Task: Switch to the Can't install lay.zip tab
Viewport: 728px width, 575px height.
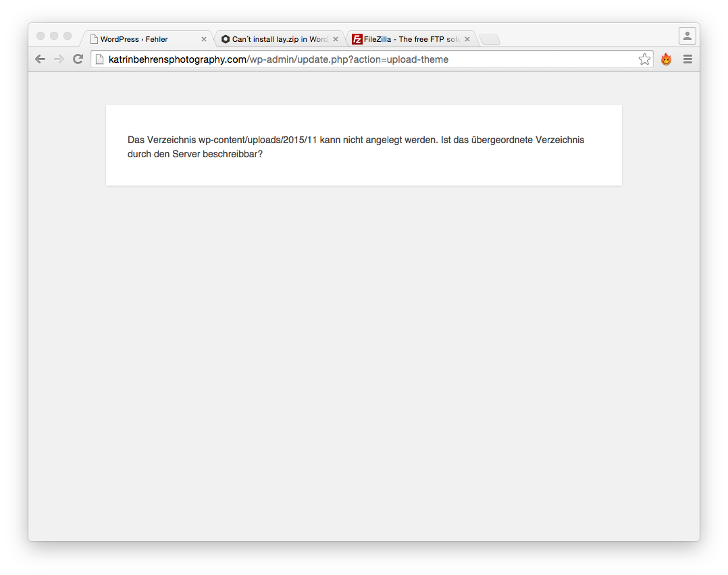Action: 277,39
